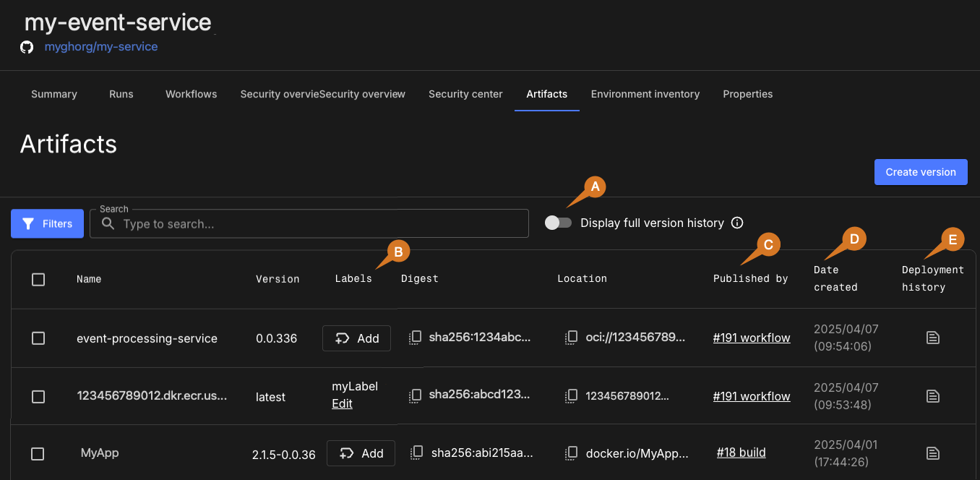
Task: Copy digest sha256:1234abc of event-processing-service
Action: click(416, 338)
